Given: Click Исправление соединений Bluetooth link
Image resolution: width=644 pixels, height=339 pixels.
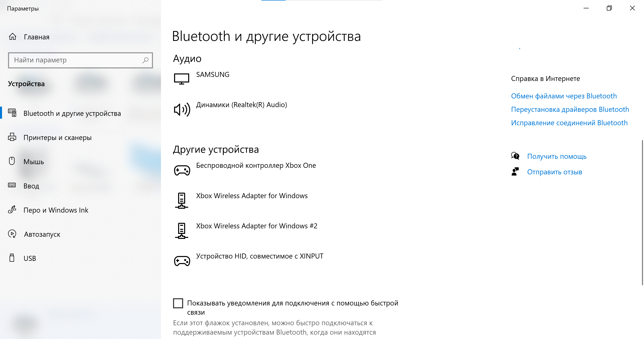Looking at the screenshot, I should pyautogui.click(x=570, y=123).
